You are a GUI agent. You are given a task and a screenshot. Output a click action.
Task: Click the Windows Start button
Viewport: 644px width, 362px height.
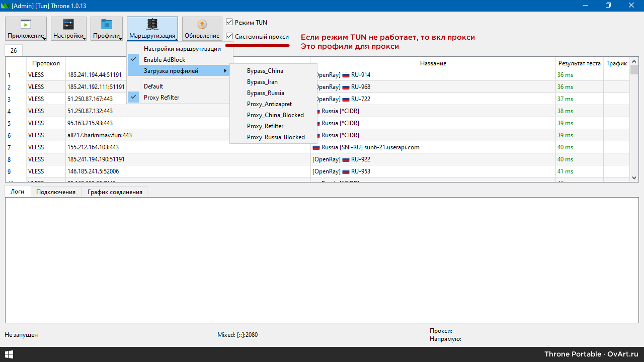tap(9, 354)
